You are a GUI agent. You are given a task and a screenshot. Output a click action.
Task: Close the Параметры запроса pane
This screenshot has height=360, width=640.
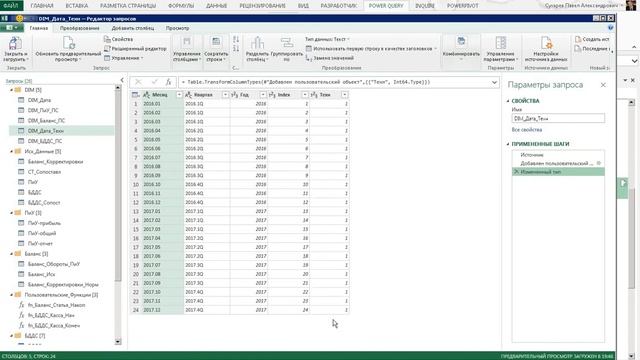point(603,85)
